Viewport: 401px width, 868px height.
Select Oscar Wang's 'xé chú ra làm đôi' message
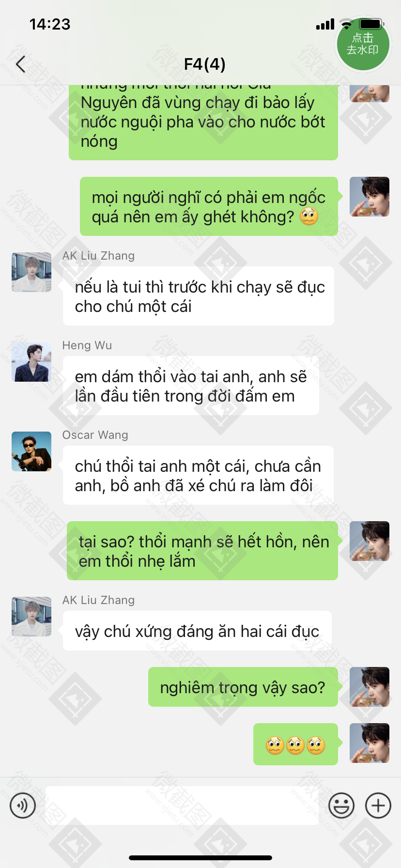198,475
